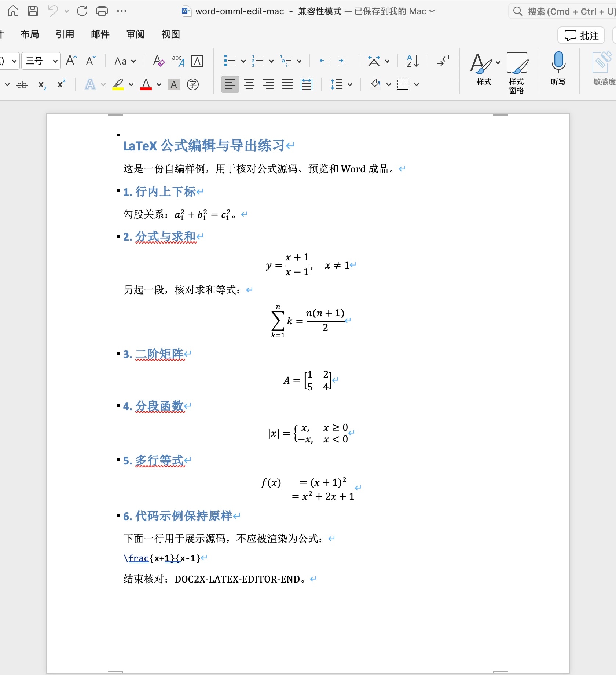The height and width of the screenshot is (675, 616).
Task: Decrease paragraph indent
Action: (x=324, y=61)
